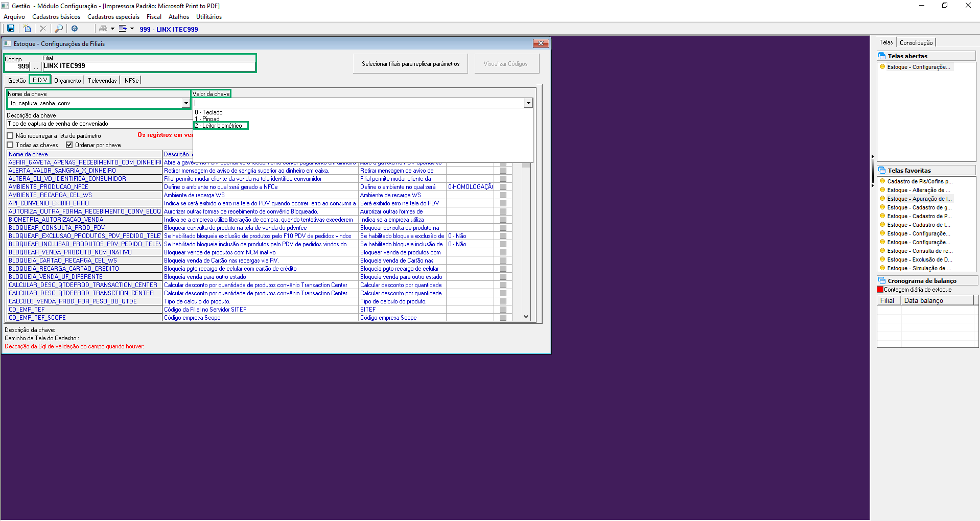Screen dimensions: 980x521
Task: Tick checkbox on CD_EMP_TEF row
Action: (x=503, y=310)
